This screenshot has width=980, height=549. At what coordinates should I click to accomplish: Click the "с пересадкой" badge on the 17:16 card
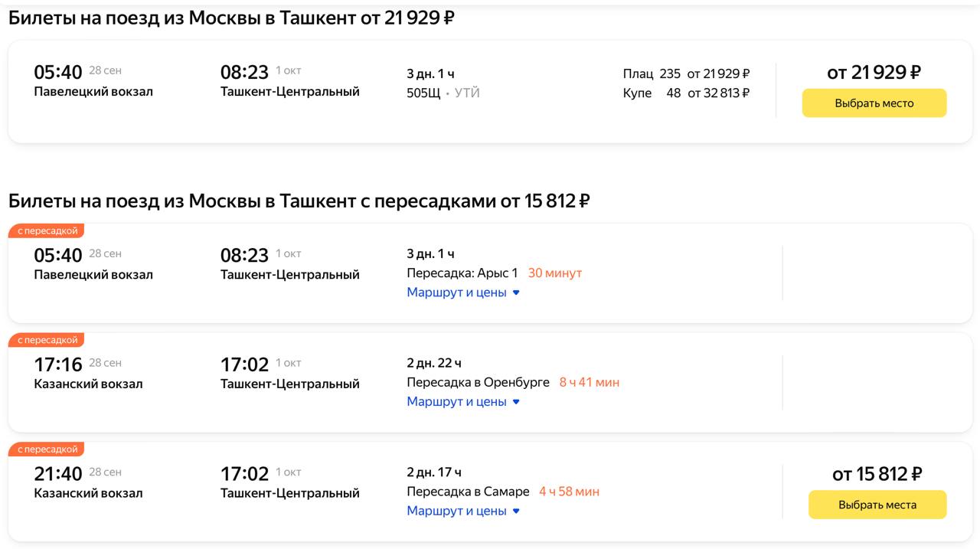pos(47,340)
